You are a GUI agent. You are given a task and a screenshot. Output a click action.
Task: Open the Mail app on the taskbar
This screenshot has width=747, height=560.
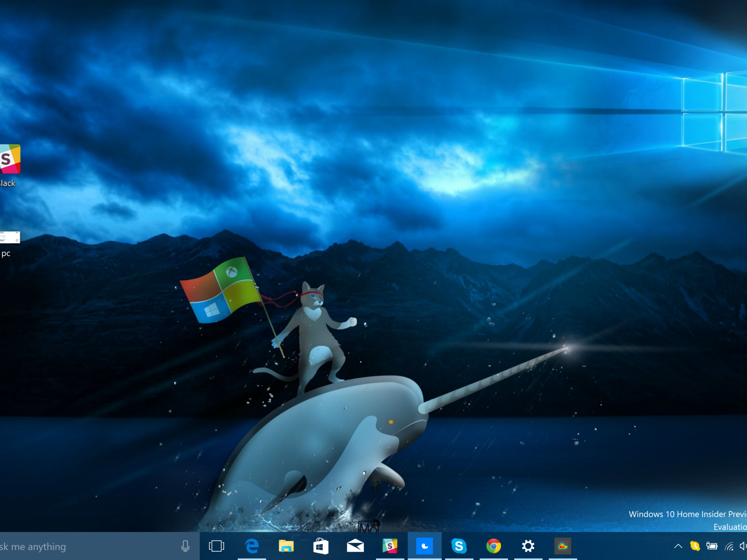point(355,546)
